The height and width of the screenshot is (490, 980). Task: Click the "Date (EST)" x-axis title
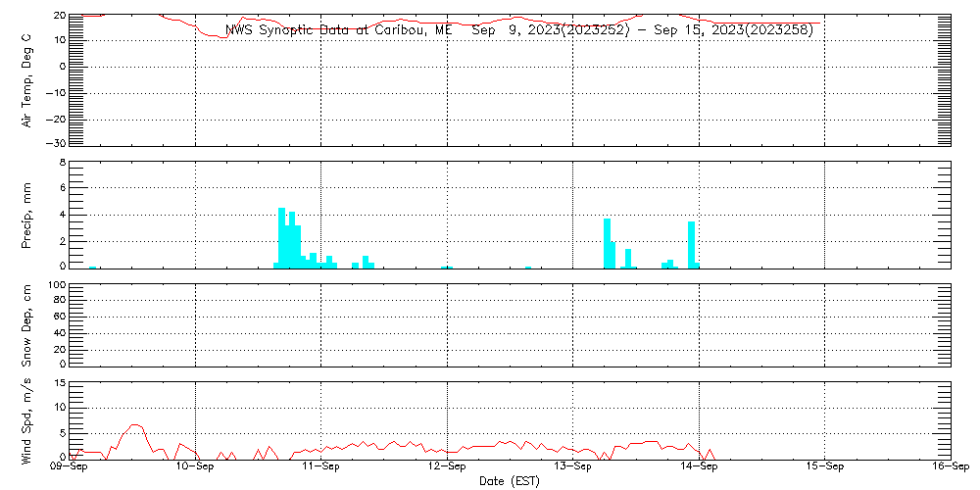[510, 481]
